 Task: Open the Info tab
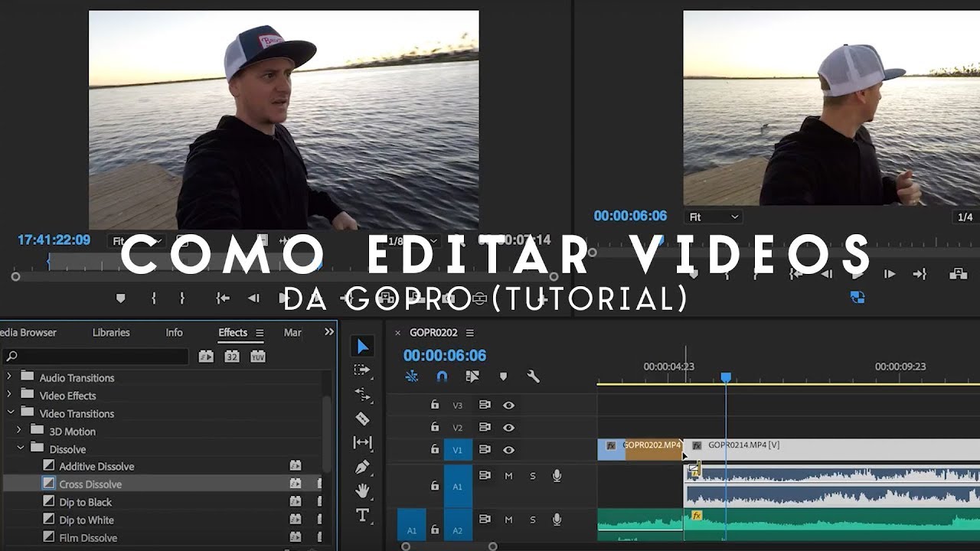[175, 332]
